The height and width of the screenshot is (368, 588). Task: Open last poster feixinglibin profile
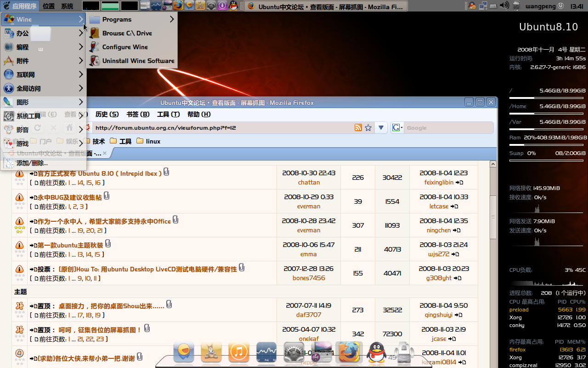click(x=439, y=182)
